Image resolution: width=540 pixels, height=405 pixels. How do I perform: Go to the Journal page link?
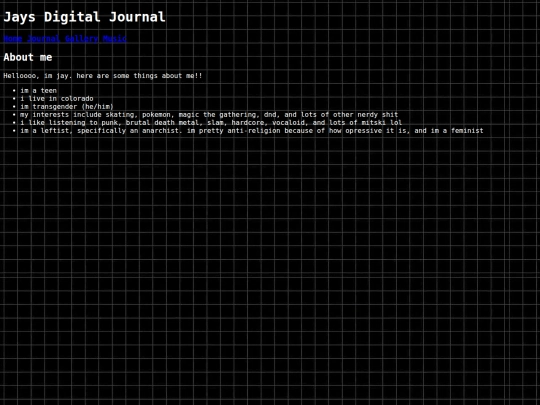[43, 39]
